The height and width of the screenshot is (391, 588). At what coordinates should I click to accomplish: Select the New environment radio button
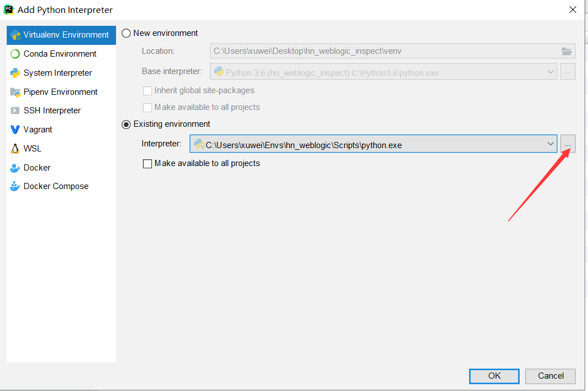click(127, 33)
